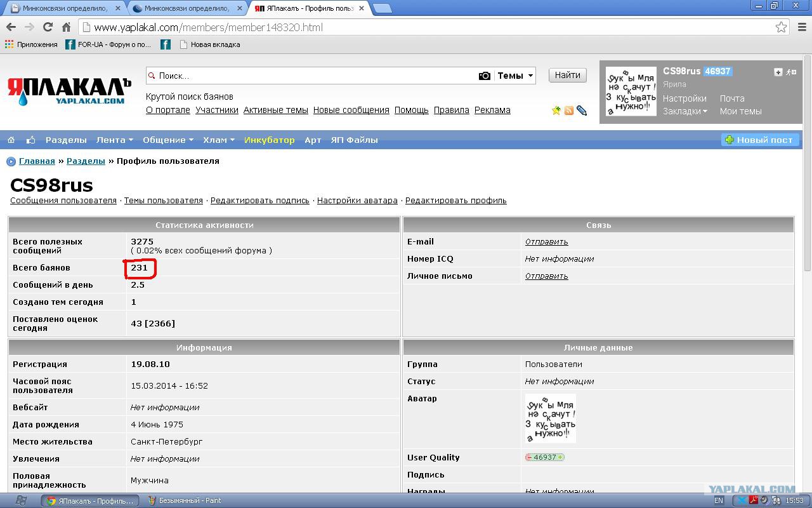
Task: Open the Помощь link
Action: click(412, 110)
